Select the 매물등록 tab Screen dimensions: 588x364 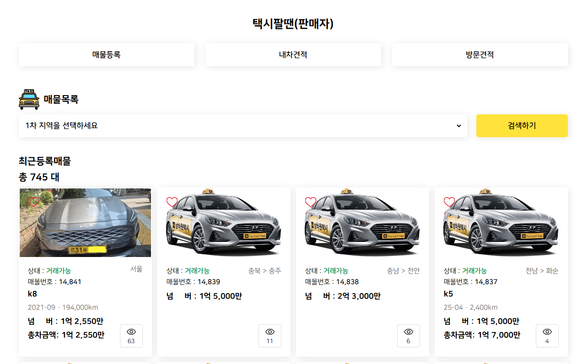pyautogui.click(x=106, y=54)
